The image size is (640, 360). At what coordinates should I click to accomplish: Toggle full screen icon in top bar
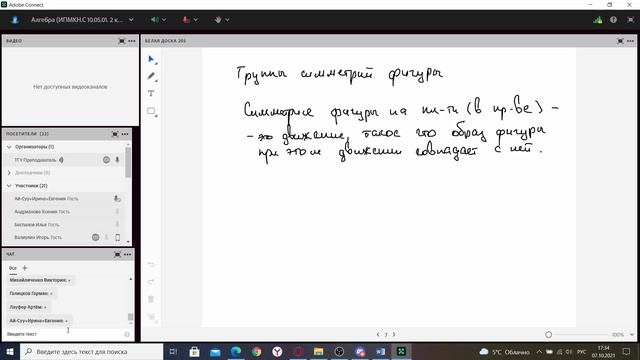[x=631, y=20]
